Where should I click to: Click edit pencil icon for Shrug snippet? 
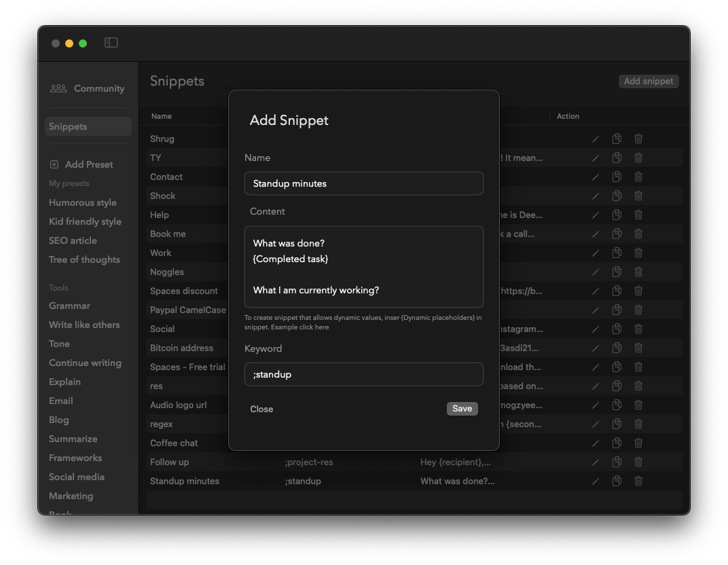(596, 139)
